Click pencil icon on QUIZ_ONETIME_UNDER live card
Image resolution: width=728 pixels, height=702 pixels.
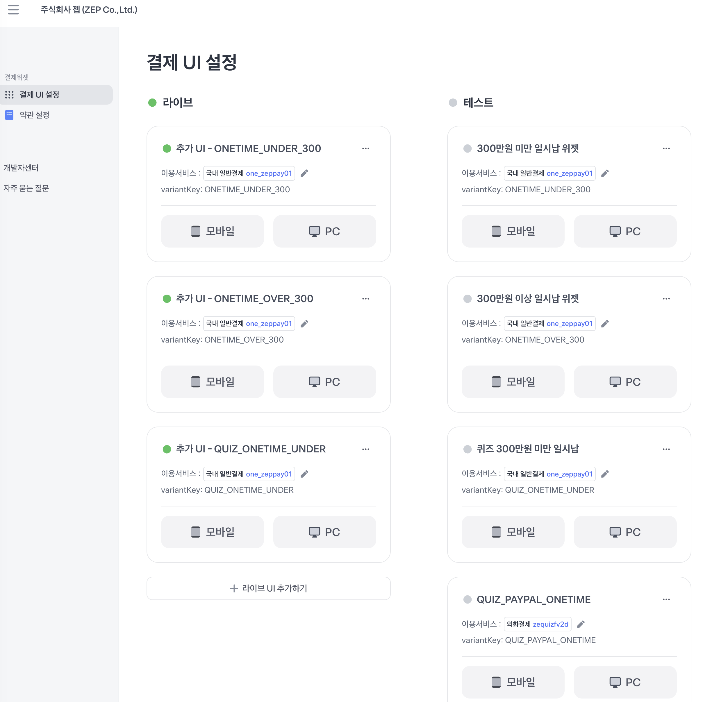304,474
